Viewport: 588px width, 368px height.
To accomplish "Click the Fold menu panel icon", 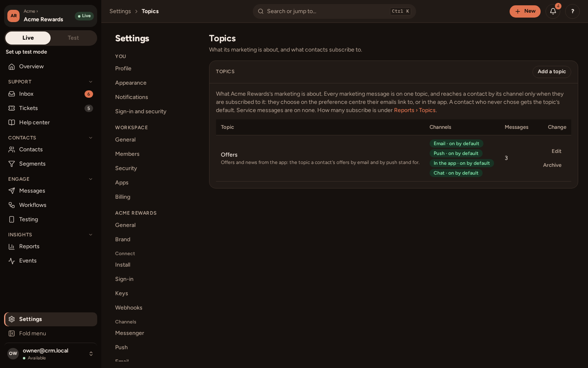I will click(12, 334).
